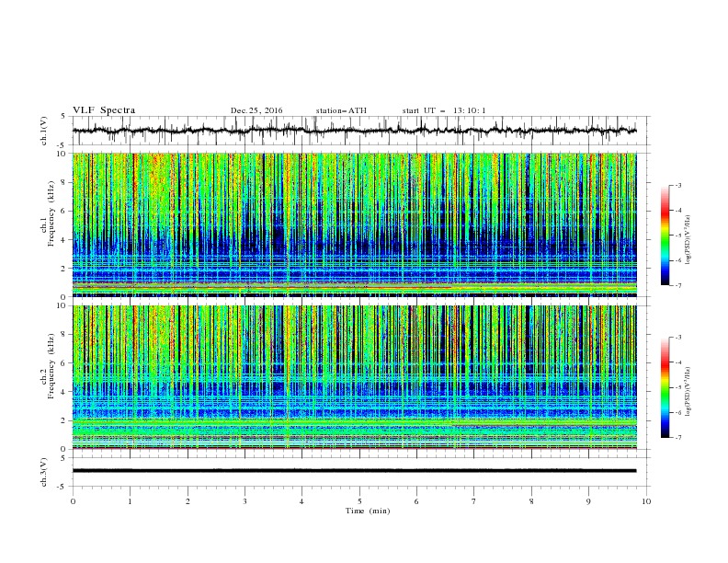Click the time axis end tick label '10'
728x563 pixels.
[x=646, y=501]
